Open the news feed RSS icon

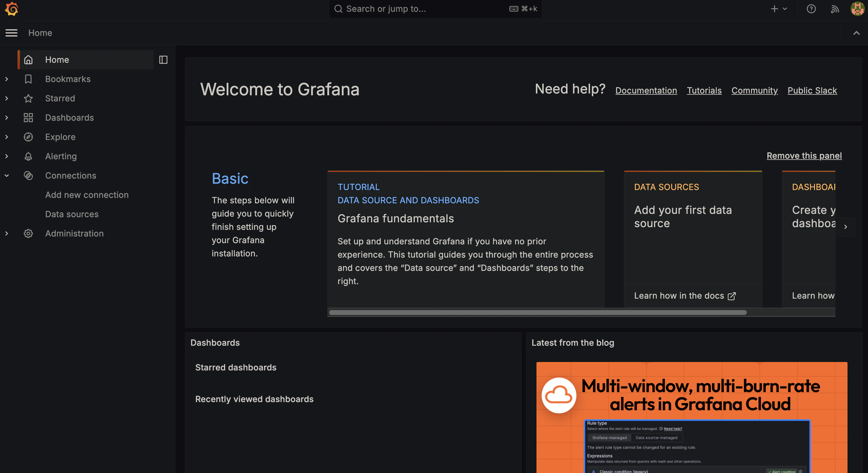835,9
